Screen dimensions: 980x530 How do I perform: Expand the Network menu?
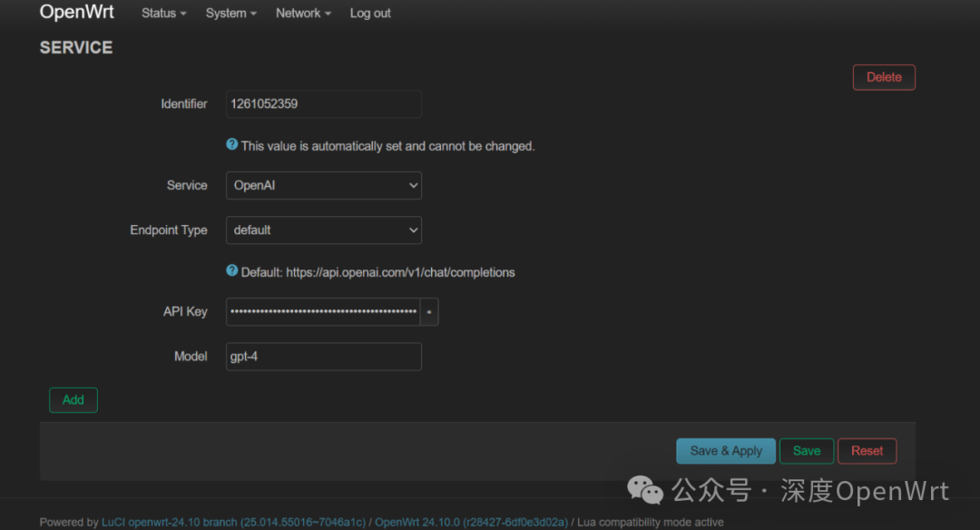(304, 13)
